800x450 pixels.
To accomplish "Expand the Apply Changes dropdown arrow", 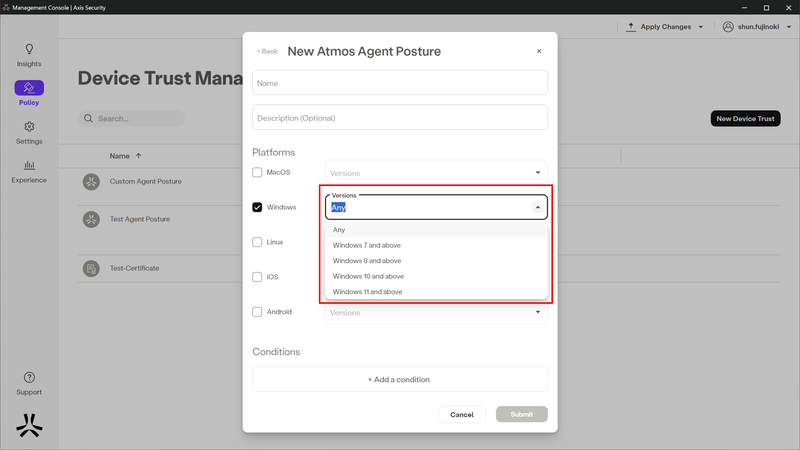I will click(701, 27).
